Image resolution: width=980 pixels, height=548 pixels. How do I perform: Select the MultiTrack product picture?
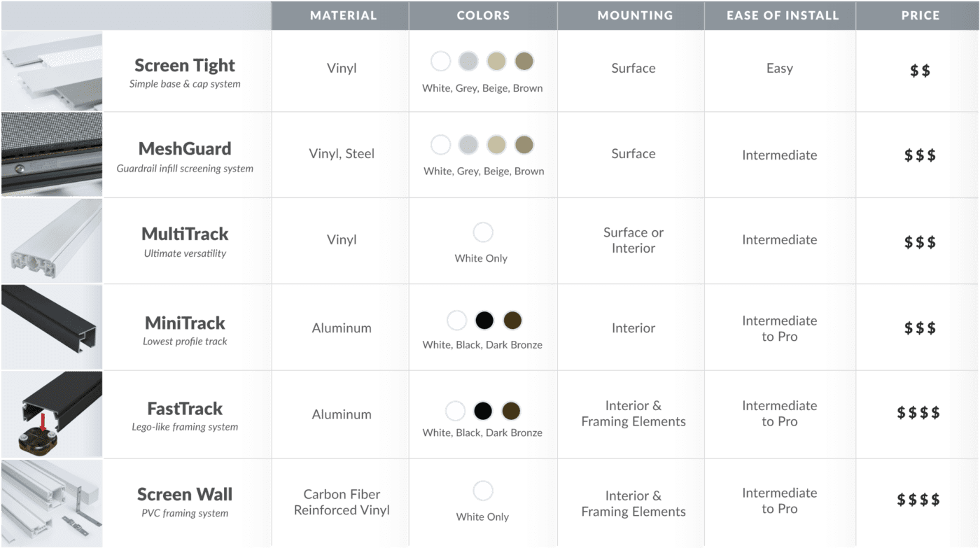coord(51,240)
